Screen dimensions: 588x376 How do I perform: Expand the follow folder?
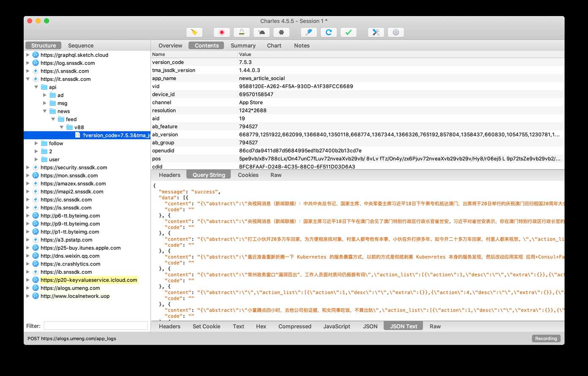(x=36, y=143)
